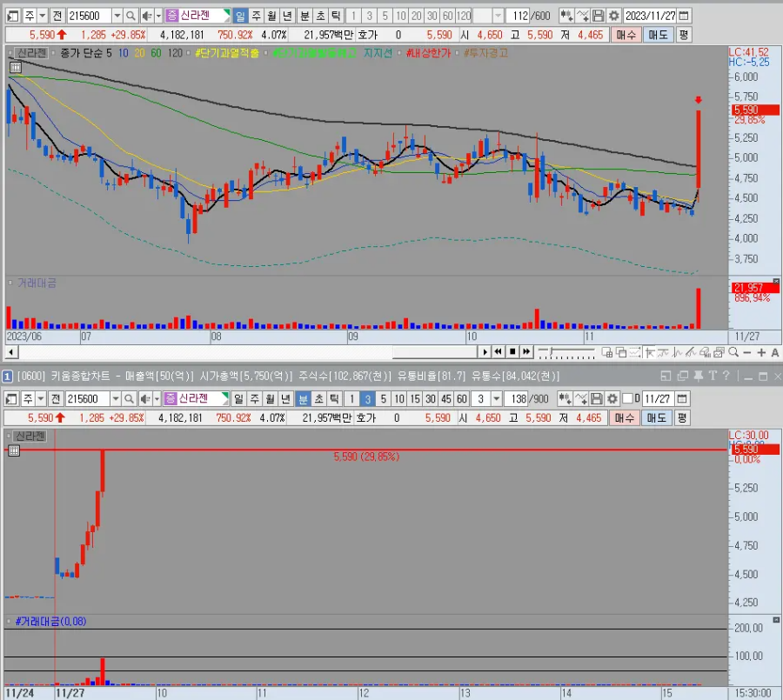783x700 pixels.
Task: Select weekly '주' tab in lower chart
Action: pos(255,399)
